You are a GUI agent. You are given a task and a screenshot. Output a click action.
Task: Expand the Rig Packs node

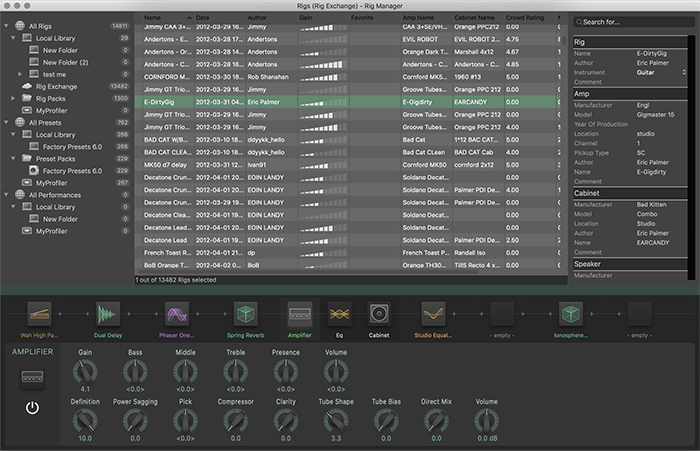(x=13, y=98)
